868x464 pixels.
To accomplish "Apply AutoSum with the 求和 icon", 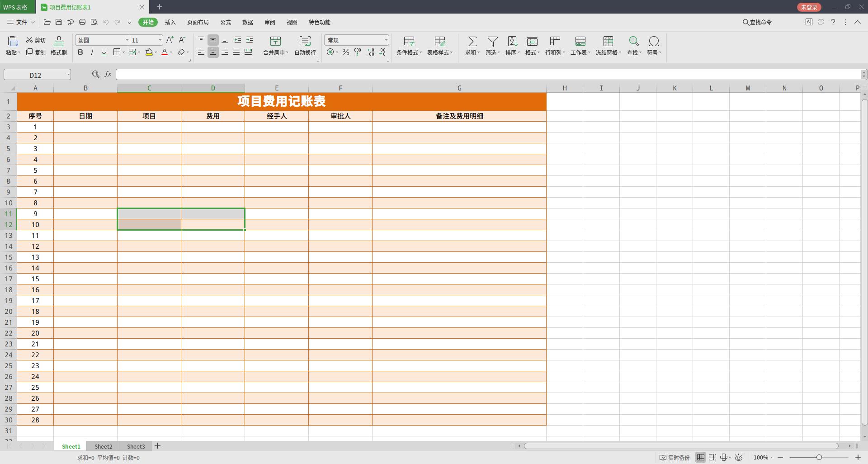I will pos(472,45).
